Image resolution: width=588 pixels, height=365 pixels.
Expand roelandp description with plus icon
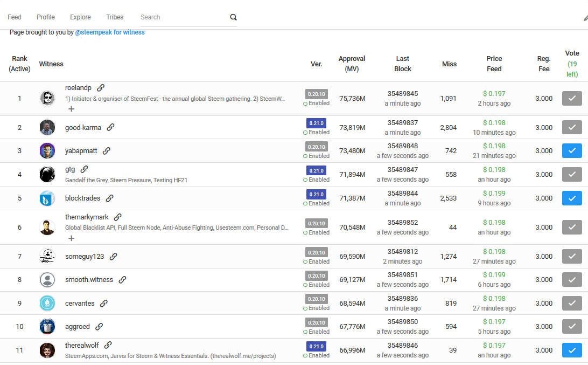[71, 109]
